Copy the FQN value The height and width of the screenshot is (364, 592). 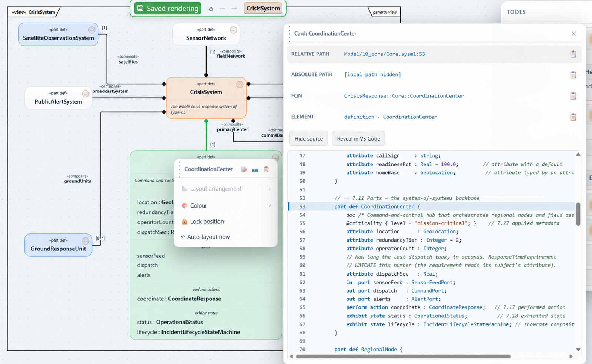click(x=573, y=96)
